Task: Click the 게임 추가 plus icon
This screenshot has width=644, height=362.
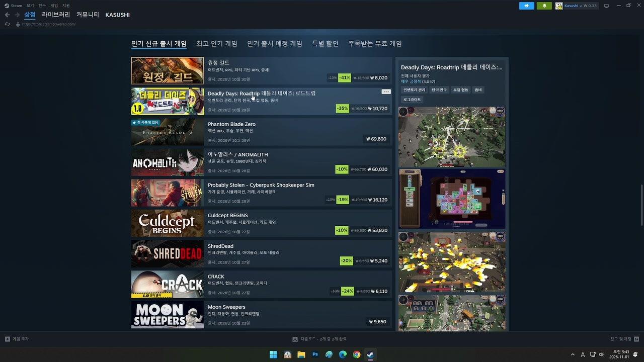Action: pyautogui.click(x=8, y=339)
